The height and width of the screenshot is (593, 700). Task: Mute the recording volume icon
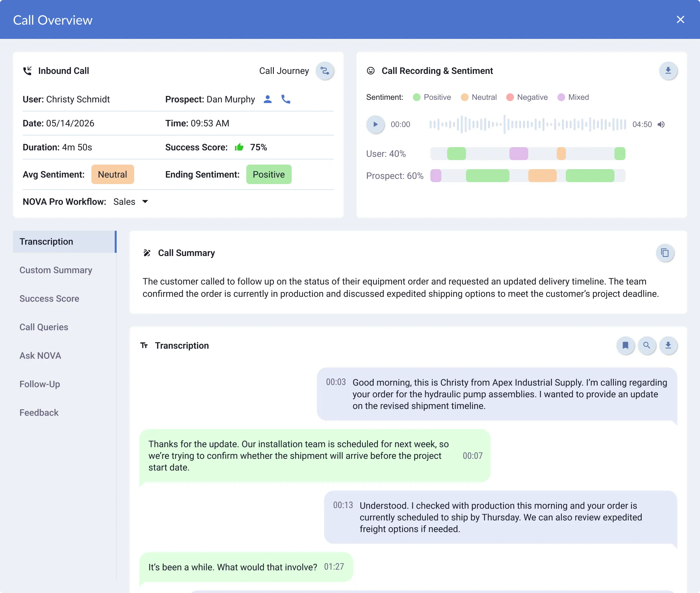click(661, 124)
